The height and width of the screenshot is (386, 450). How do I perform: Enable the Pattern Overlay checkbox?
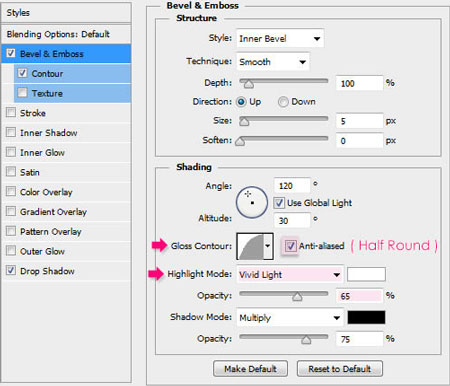coord(11,231)
